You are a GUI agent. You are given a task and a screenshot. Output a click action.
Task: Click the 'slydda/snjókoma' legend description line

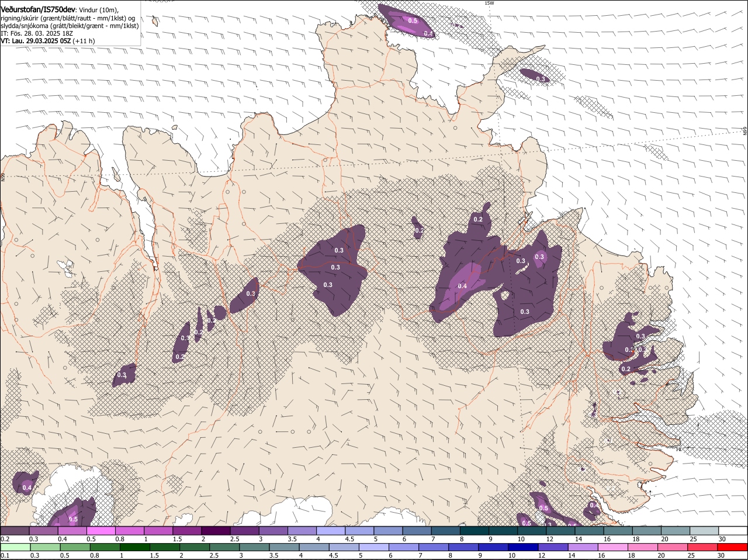click(70, 26)
